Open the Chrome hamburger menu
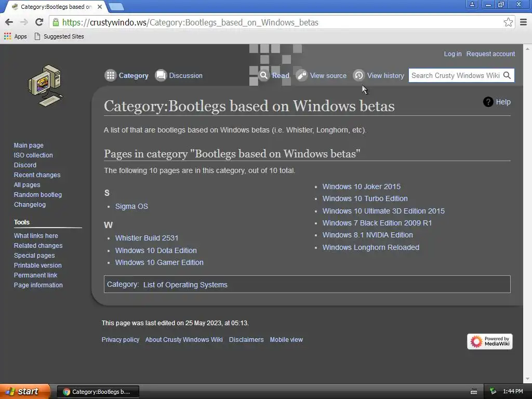 pos(523,22)
